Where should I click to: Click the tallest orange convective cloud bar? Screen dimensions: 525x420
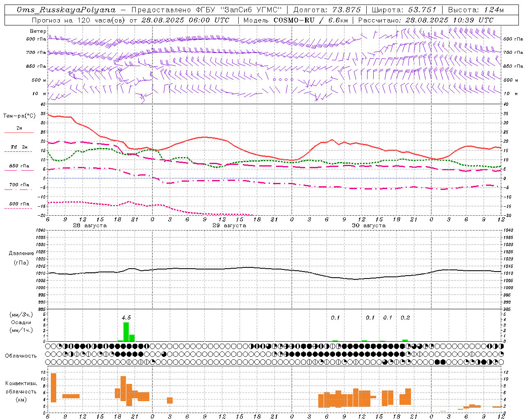[x=53, y=388]
